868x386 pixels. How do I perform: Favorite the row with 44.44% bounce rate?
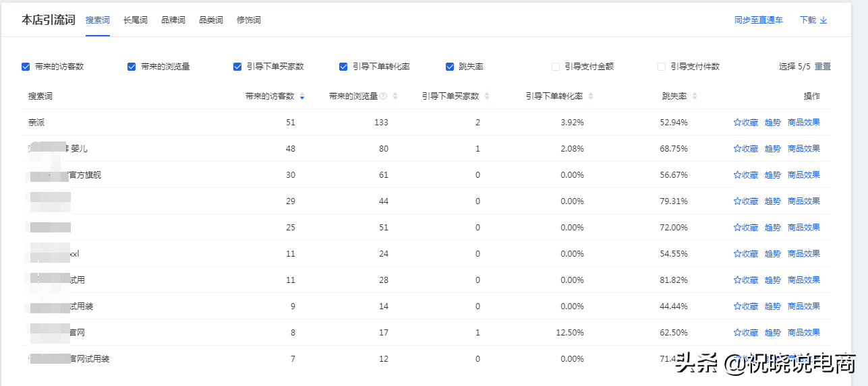[x=746, y=307]
